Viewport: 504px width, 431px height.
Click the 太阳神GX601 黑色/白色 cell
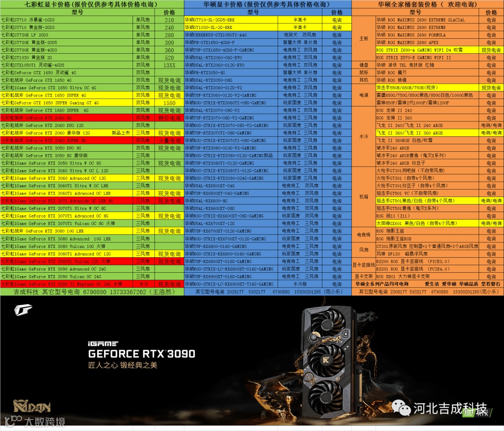point(427,224)
